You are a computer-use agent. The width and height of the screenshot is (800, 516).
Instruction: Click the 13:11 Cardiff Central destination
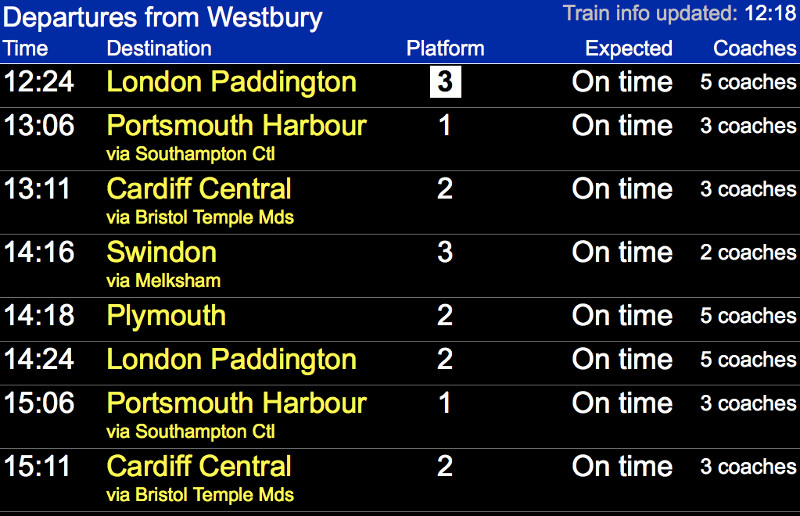(199, 189)
